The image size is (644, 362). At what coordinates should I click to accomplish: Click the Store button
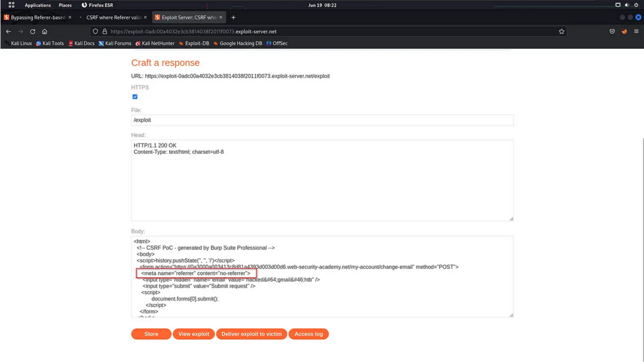click(151, 334)
